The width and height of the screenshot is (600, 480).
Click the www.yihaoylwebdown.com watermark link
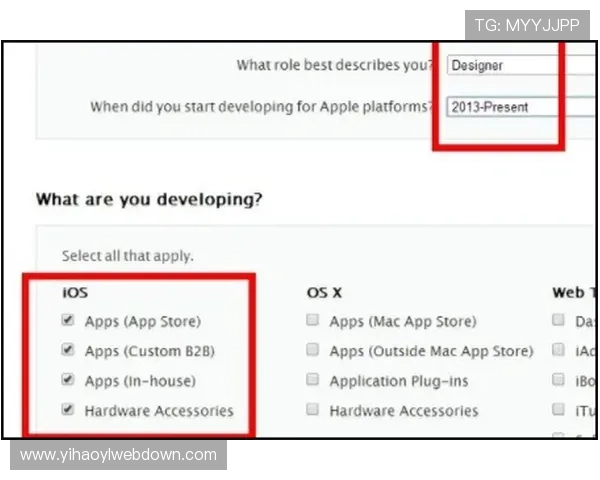(x=119, y=455)
